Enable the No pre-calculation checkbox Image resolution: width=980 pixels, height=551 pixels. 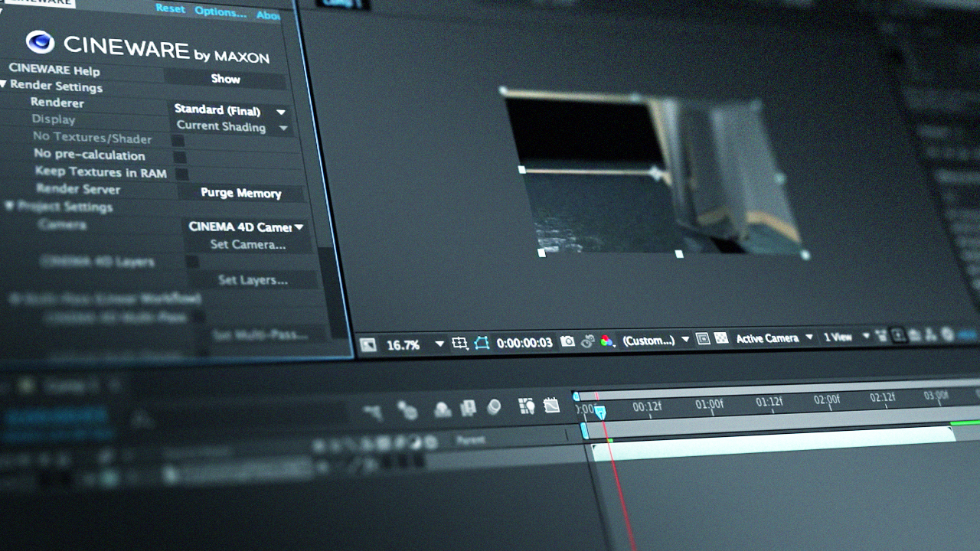(x=179, y=157)
